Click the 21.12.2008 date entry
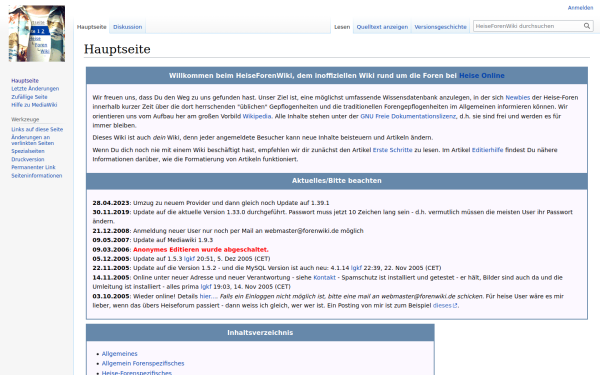600x375 pixels. click(111, 231)
